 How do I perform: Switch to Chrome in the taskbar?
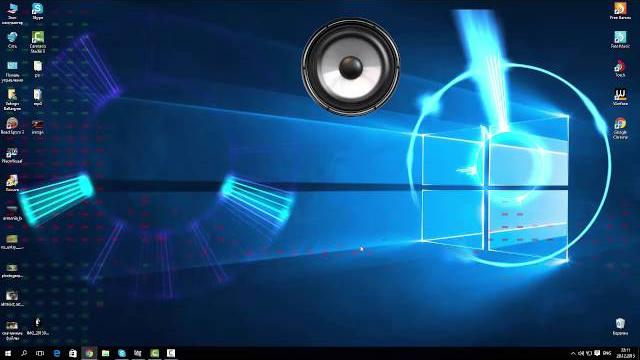click(89, 353)
